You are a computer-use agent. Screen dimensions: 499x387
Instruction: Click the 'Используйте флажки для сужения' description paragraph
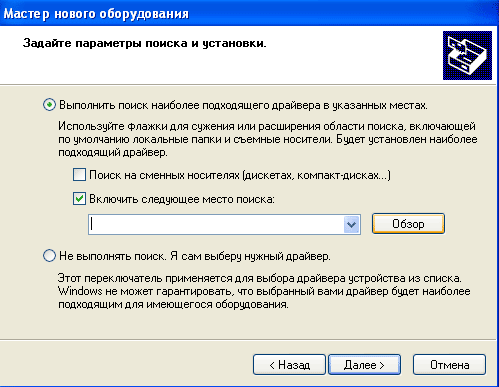pos(268,139)
